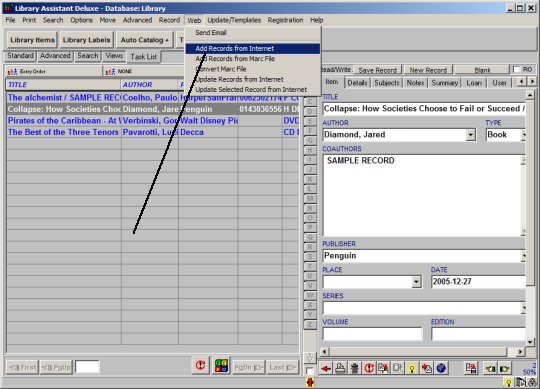Click the red left arrow icon in record toolbar

326,369
